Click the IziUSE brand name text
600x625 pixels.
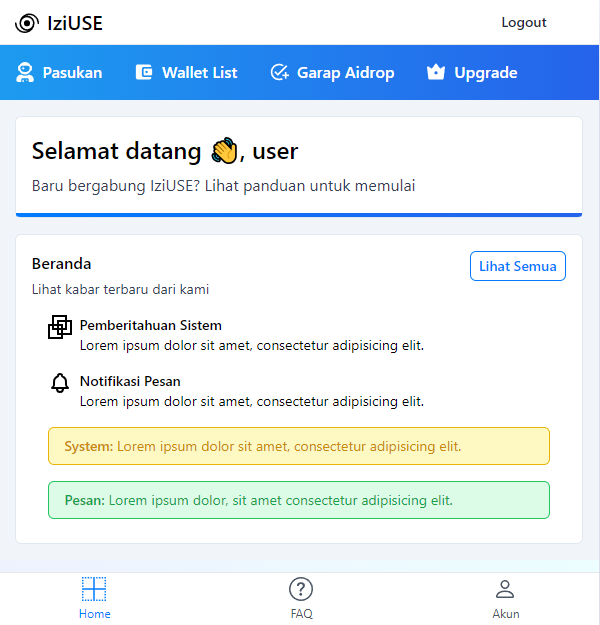(75, 23)
